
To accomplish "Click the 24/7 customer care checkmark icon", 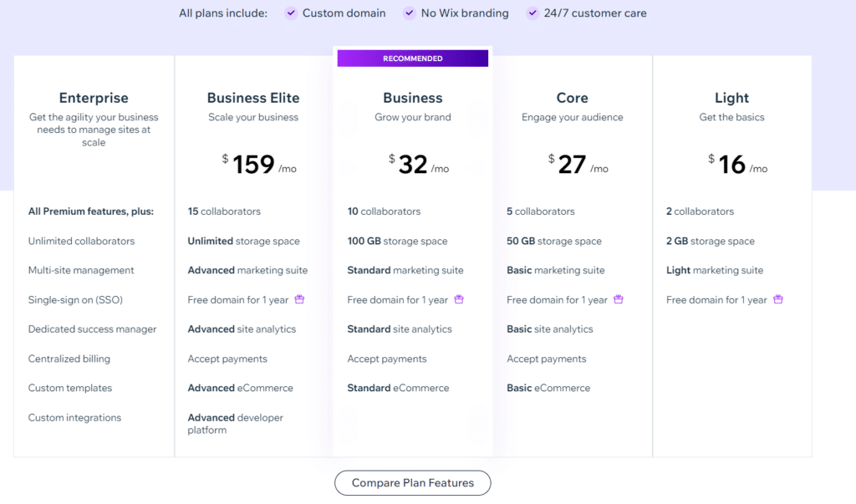I will 532,13.
